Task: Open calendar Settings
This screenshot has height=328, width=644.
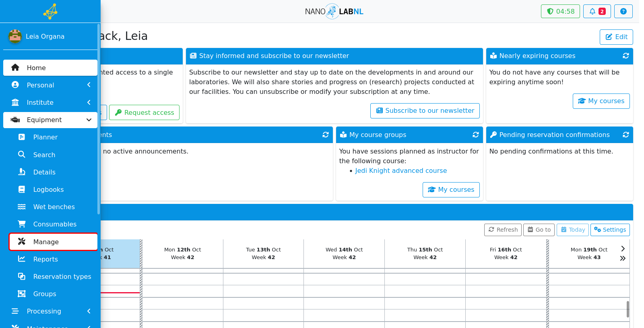Action: click(610, 230)
